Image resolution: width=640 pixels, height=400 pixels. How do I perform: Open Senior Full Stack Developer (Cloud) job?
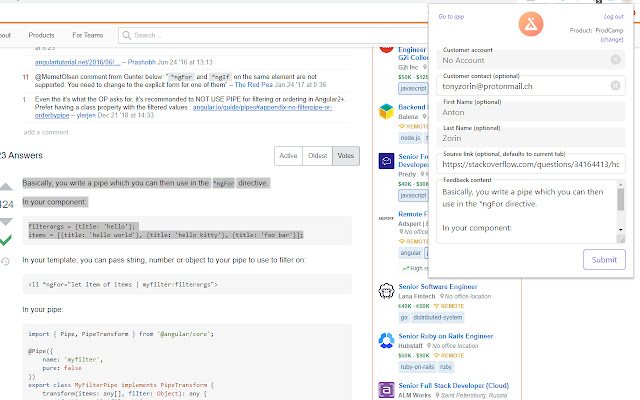[453, 385]
